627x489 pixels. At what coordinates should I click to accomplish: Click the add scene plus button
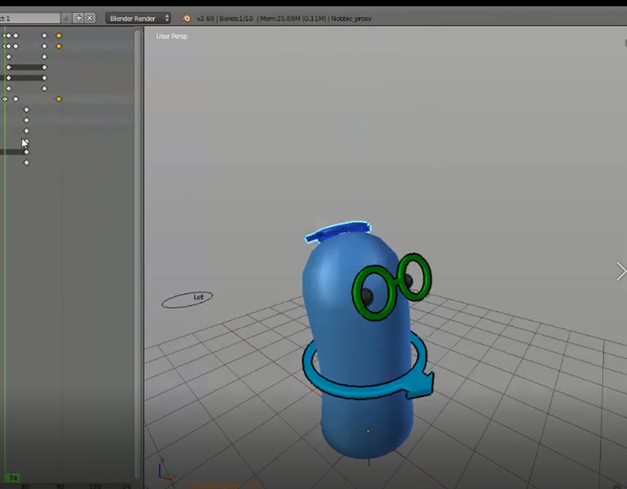tap(78, 18)
